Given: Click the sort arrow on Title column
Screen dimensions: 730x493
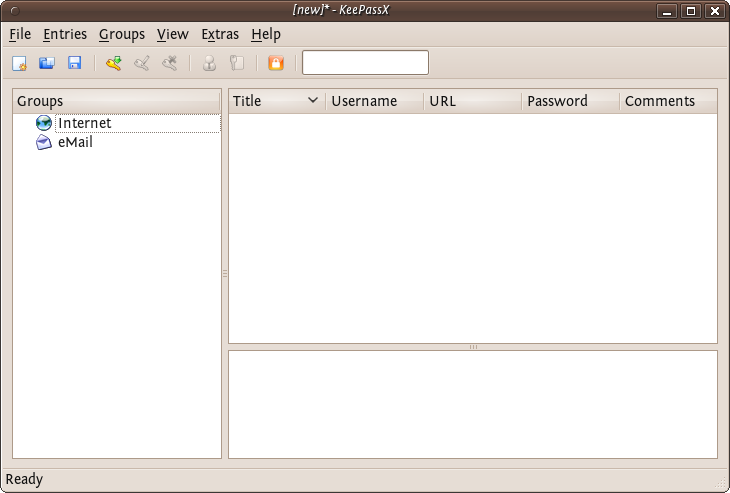Looking at the screenshot, I should [x=313, y=101].
